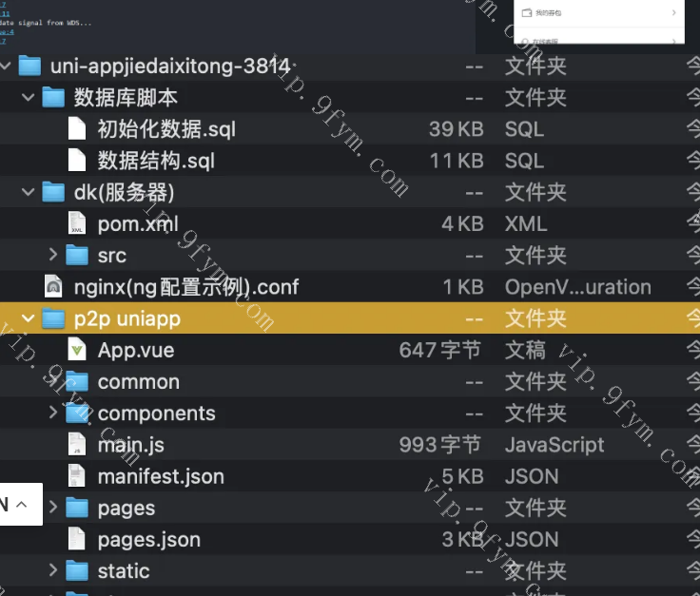Select the nginx conf file icon
700x596 pixels.
(x=54, y=287)
